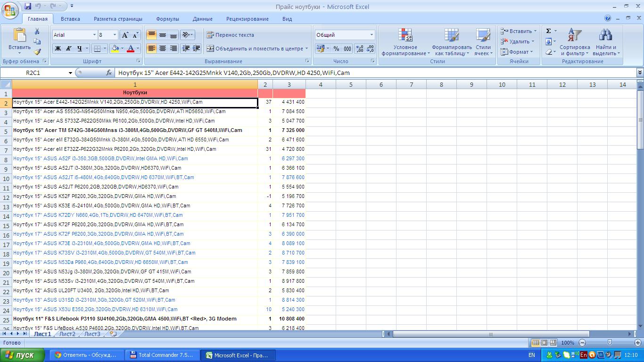Click the Office round button

[x=10, y=9]
